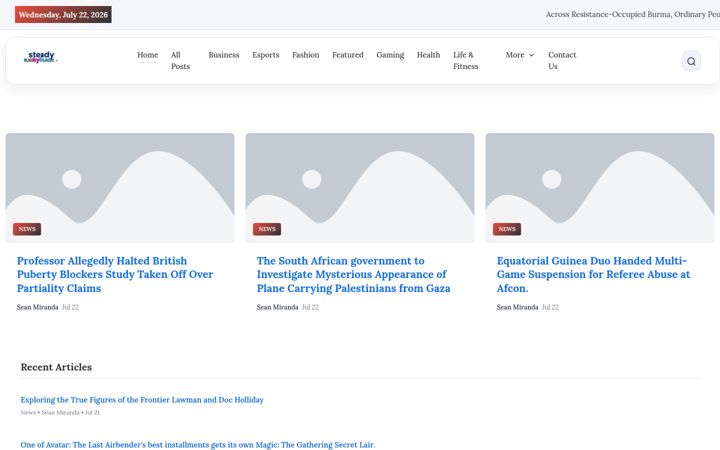
Task: Select Business category in navigation
Action: click(x=224, y=55)
